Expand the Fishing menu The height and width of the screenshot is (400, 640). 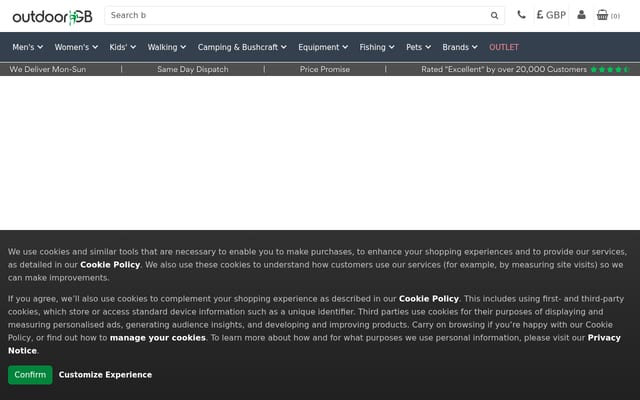click(377, 47)
